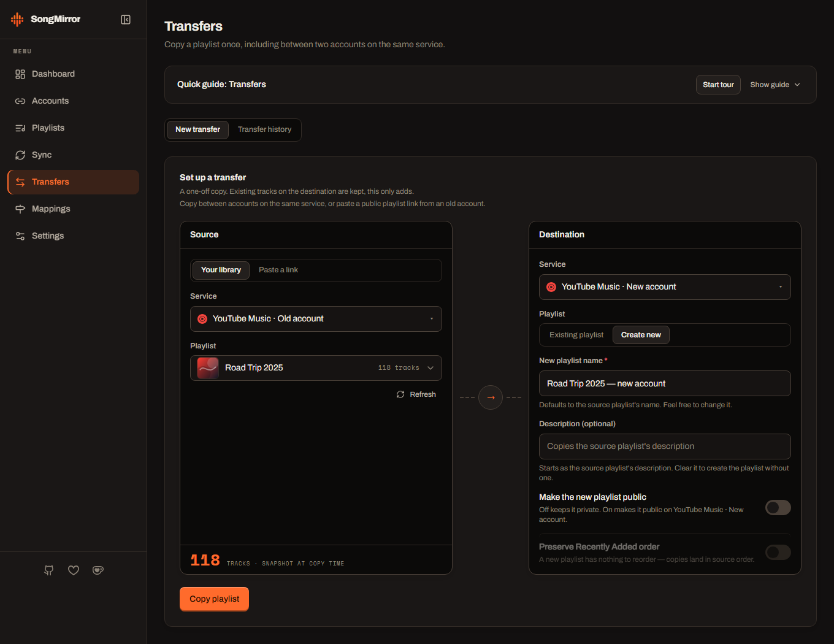Toggle Preserve Recently Added order switch
The width and height of the screenshot is (834, 644).
(x=778, y=553)
